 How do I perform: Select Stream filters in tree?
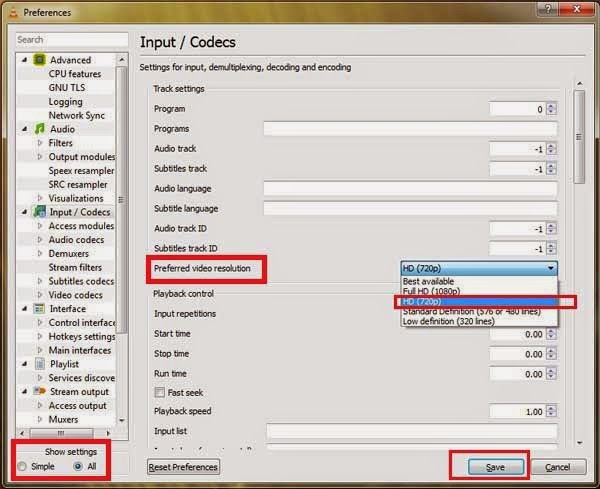[x=75, y=267]
